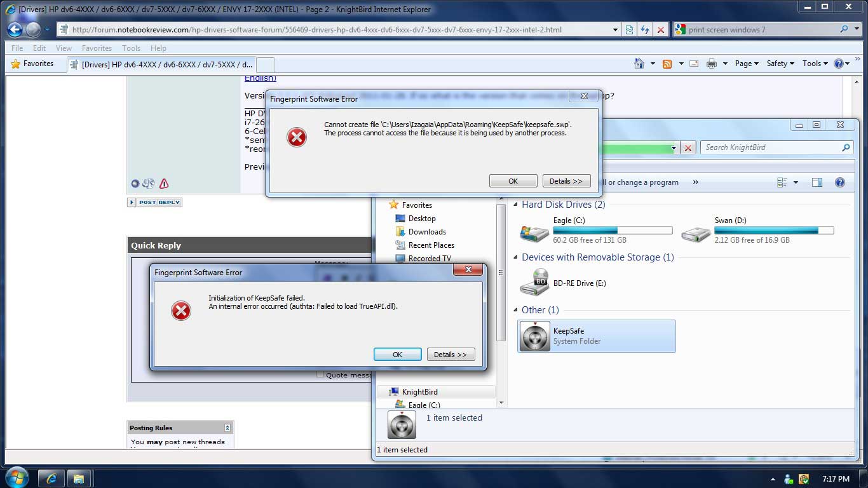Select KnightBird in Explorer navigation pane
This screenshot has width=868, height=488.
[414, 392]
